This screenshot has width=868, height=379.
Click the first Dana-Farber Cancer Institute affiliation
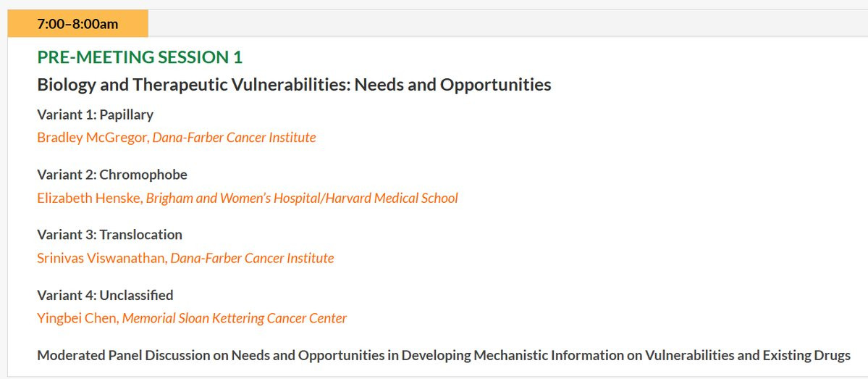pyautogui.click(x=234, y=138)
